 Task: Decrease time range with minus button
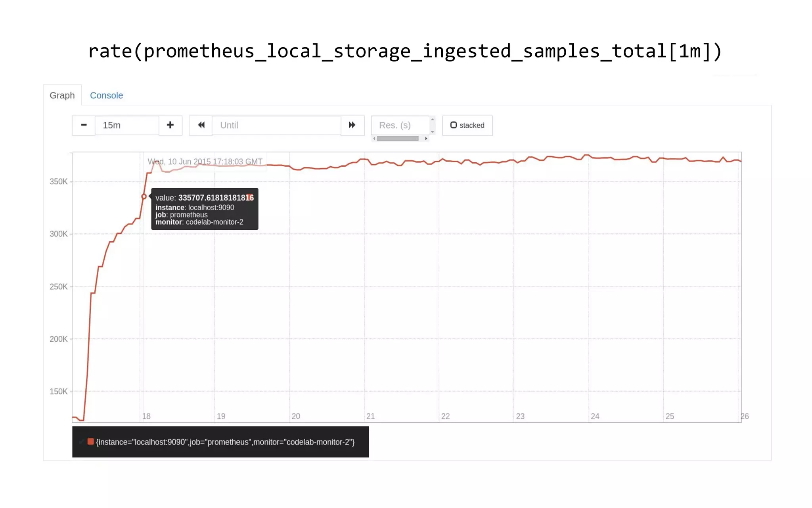pos(84,125)
